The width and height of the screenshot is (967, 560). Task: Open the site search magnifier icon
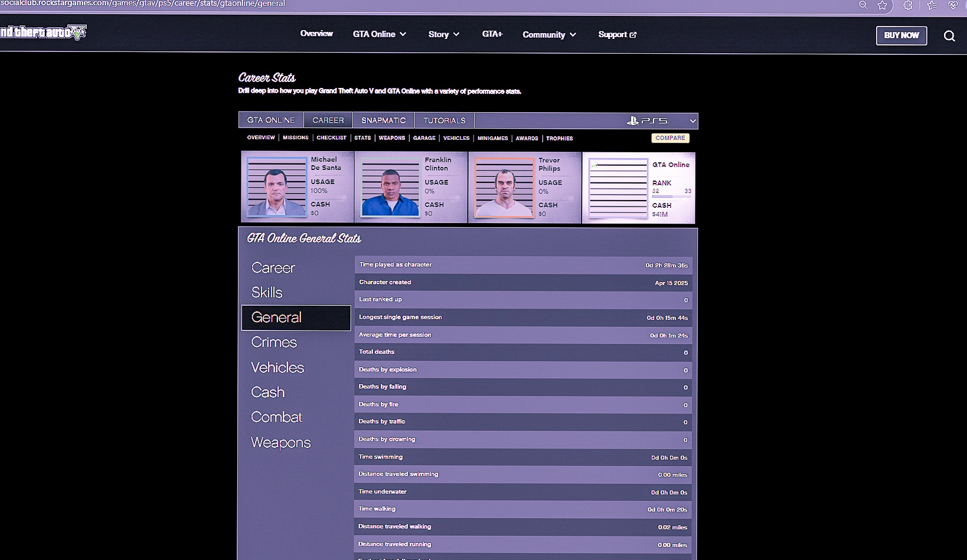coord(949,36)
